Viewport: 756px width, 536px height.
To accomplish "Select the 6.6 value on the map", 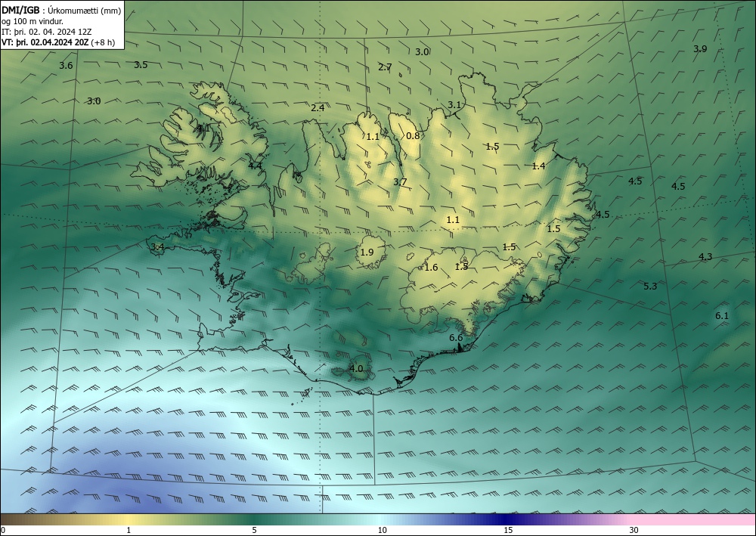I will coord(456,338).
